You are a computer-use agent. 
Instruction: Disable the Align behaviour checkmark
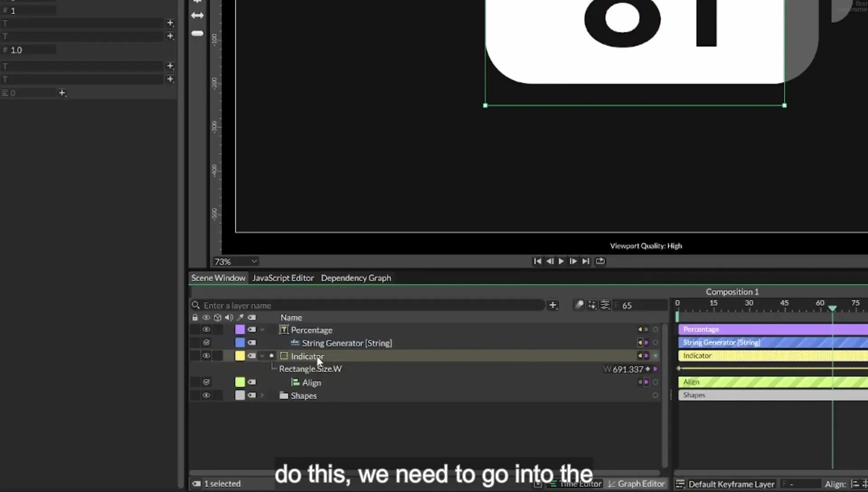[x=206, y=382]
